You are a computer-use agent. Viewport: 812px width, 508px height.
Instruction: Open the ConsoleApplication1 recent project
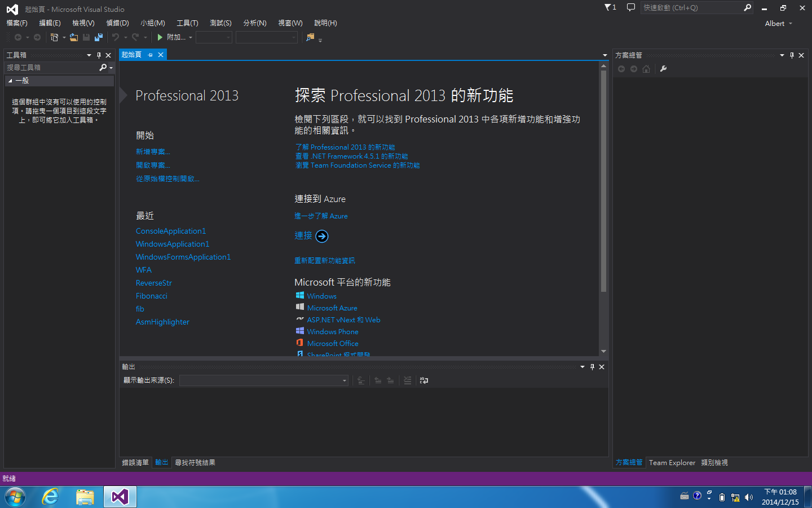170,231
